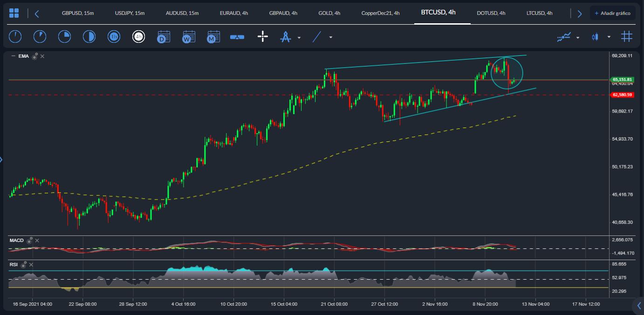
Task: Select the 4h timeframe icon
Action: point(138,36)
